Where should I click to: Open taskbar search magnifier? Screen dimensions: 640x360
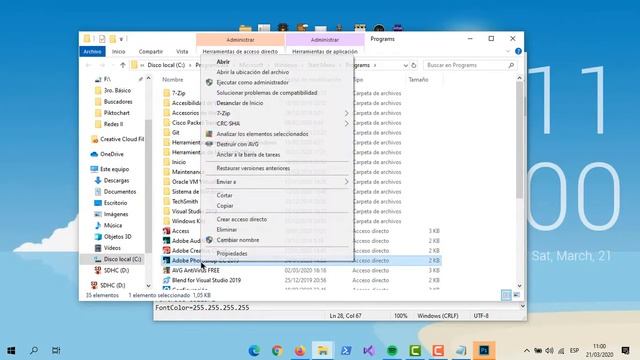click(34, 350)
